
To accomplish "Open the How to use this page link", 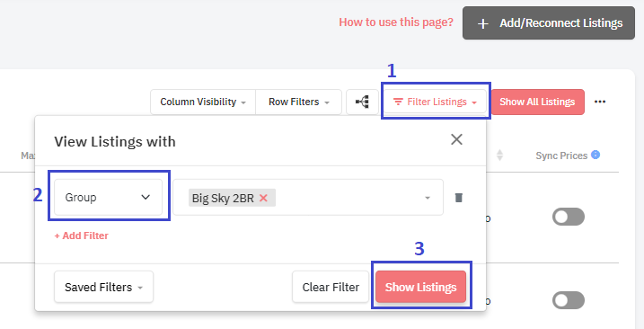I will 396,22.
